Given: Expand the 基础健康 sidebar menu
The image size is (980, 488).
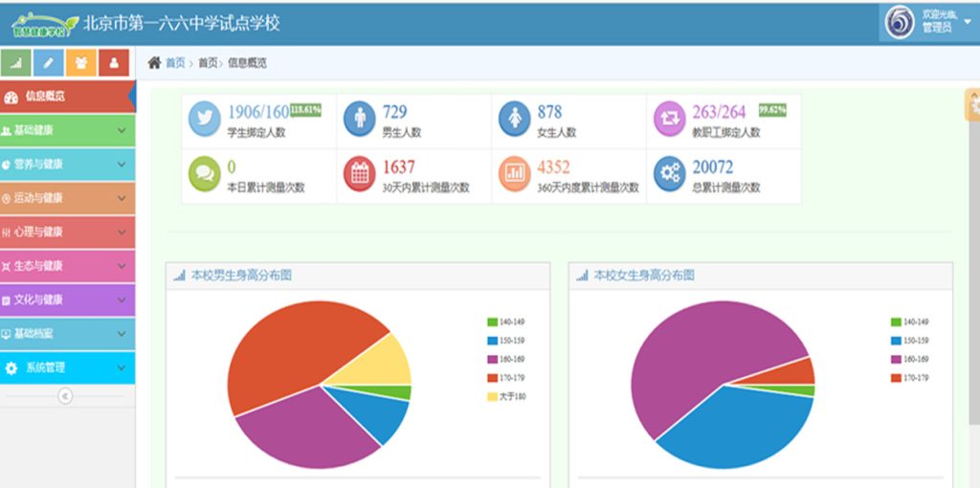Looking at the screenshot, I should 67,130.
